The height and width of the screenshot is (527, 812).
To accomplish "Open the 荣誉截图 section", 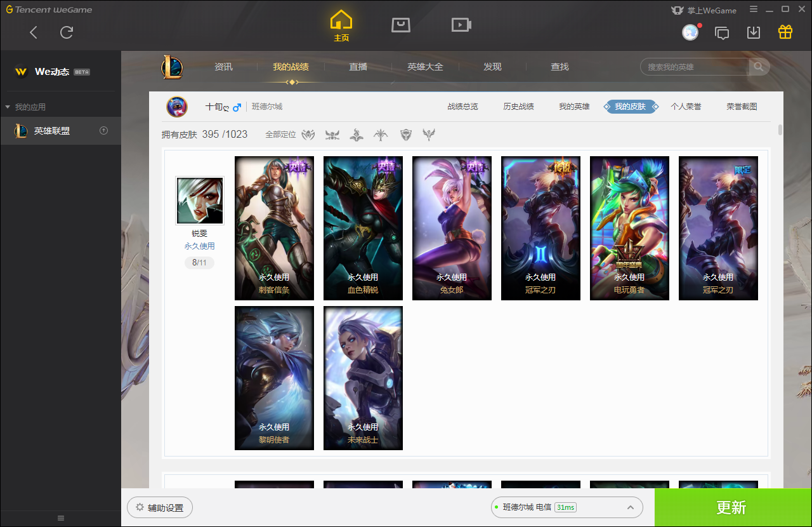I will pos(742,107).
